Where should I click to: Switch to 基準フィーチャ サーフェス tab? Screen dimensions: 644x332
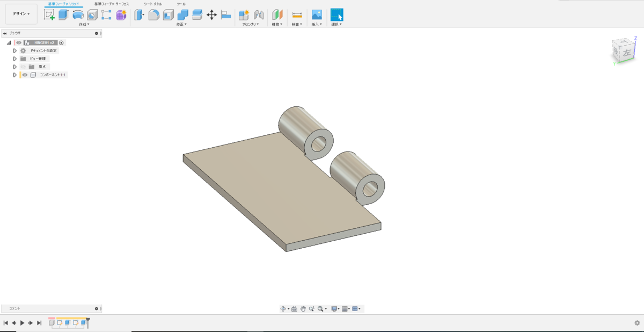[112, 4]
